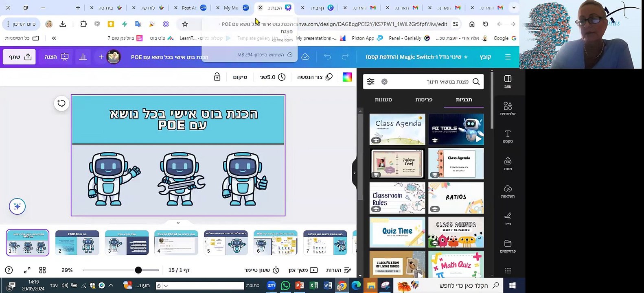
Task: Collapse the page thumbnails strip chevron
Action: 178,223
